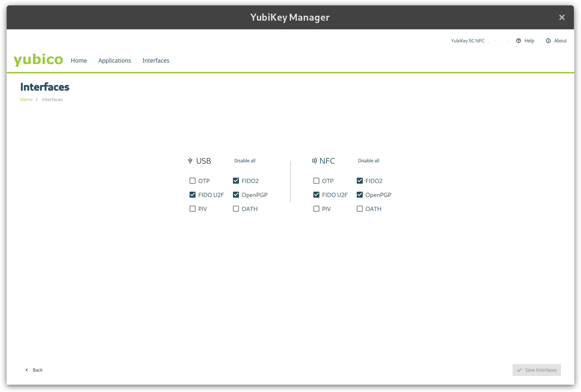The width and height of the screenshot is (581, 392).
Task: Select the Interfaces navigation item
Action: coord(156,60)
